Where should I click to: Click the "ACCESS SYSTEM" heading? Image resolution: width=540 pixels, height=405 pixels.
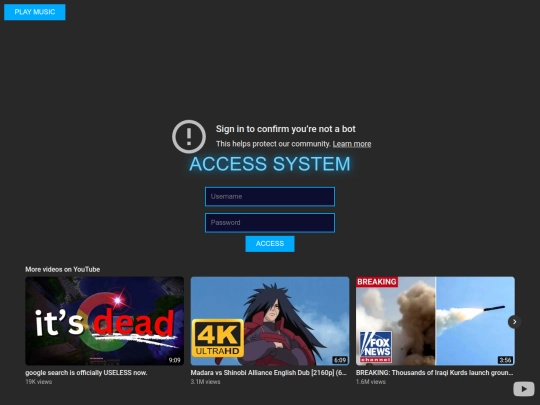tap(270, 164)
